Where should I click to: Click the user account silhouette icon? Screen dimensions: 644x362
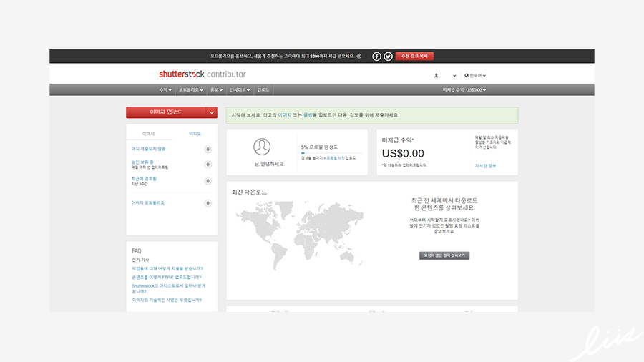pyautogui.click(x=436, y=76)
